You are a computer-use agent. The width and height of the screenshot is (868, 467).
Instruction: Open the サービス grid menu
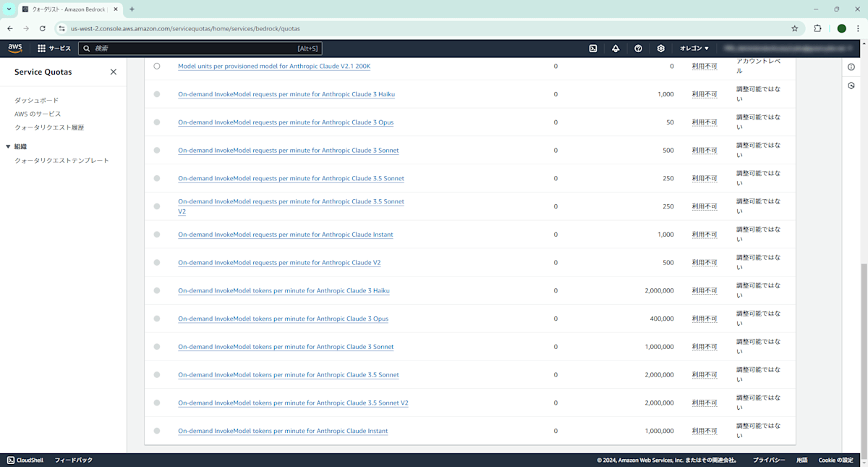(54, 49)
